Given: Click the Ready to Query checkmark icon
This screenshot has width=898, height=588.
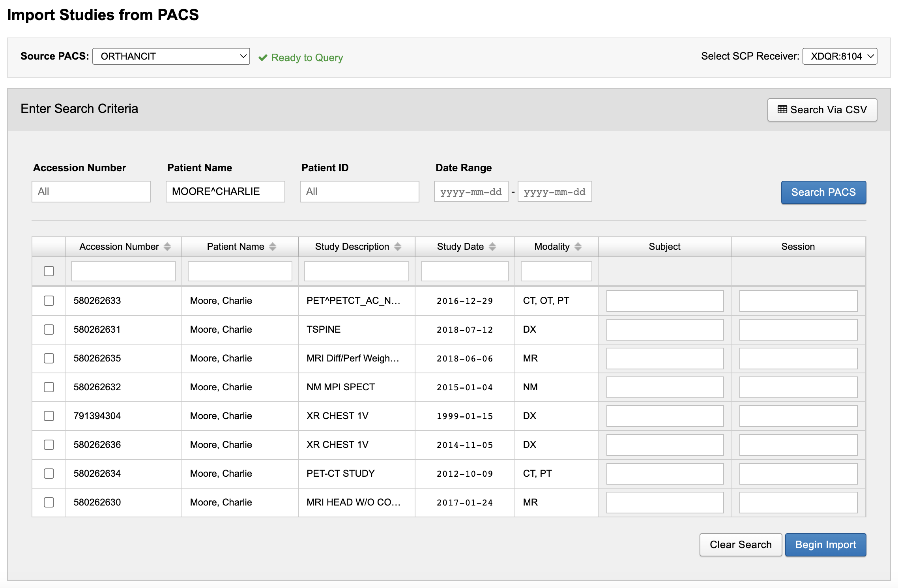Looking at the screenshot, I should [263, 58].
